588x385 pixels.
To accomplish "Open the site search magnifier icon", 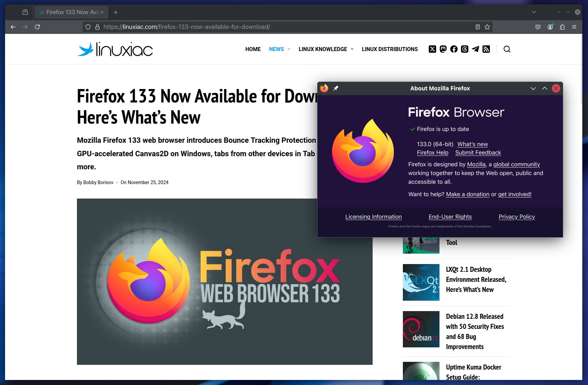I will [x=507, y=49].
